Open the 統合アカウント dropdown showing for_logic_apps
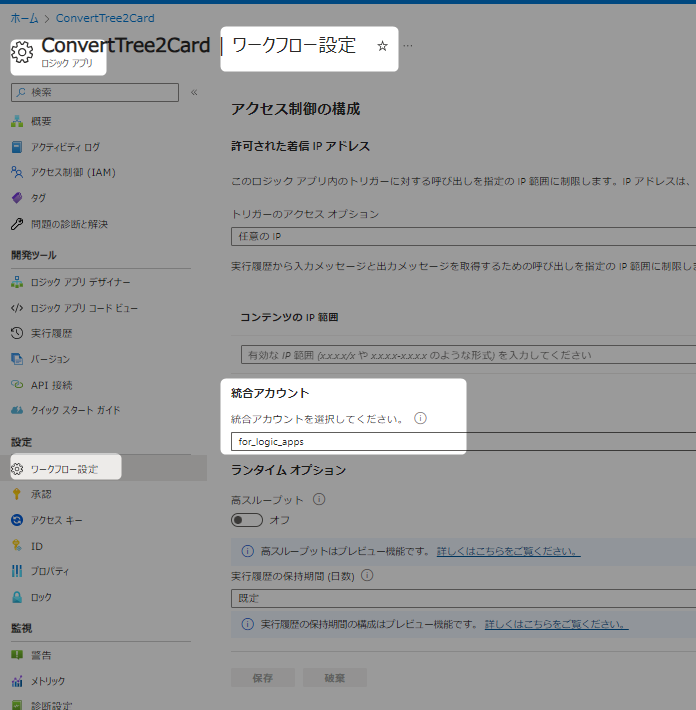This screenshot has height=710, width=696. coord(463,441)
